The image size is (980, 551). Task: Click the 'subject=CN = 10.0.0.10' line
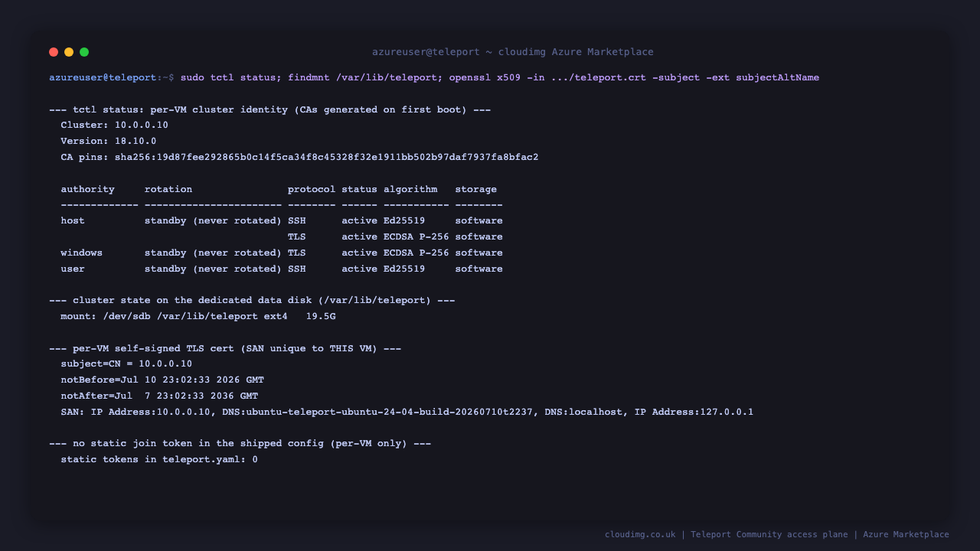pos(126,364)
